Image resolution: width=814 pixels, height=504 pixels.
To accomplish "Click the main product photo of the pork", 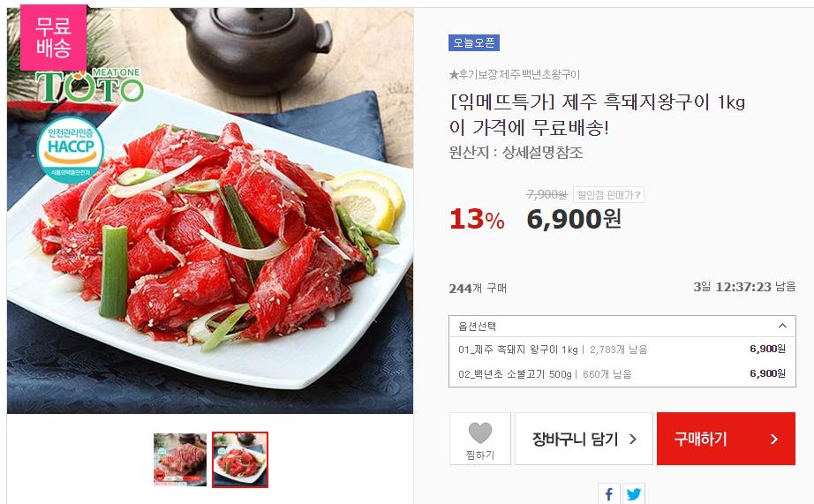I will tap(210, 210).
